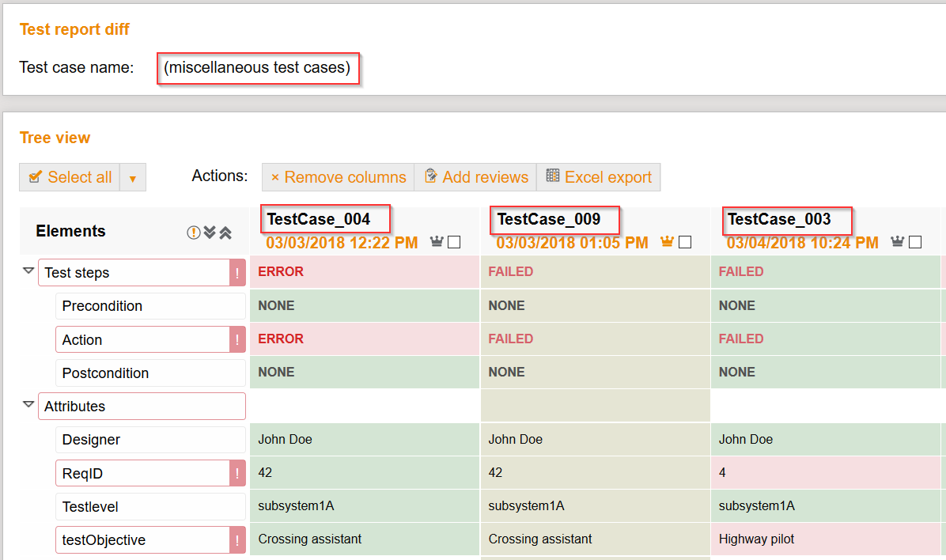Click the crown icon beside TestCase_009
946x560 pixels.
pyautogui.click(x=665, y=242)
